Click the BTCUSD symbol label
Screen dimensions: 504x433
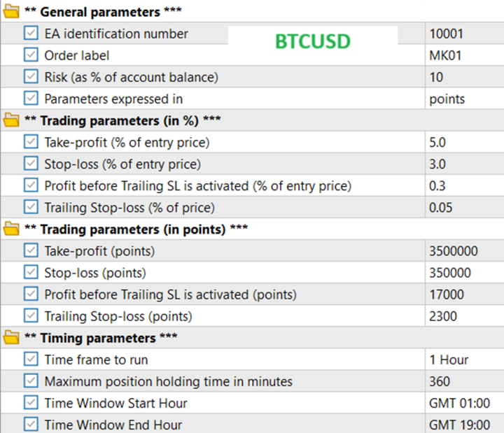312,41
